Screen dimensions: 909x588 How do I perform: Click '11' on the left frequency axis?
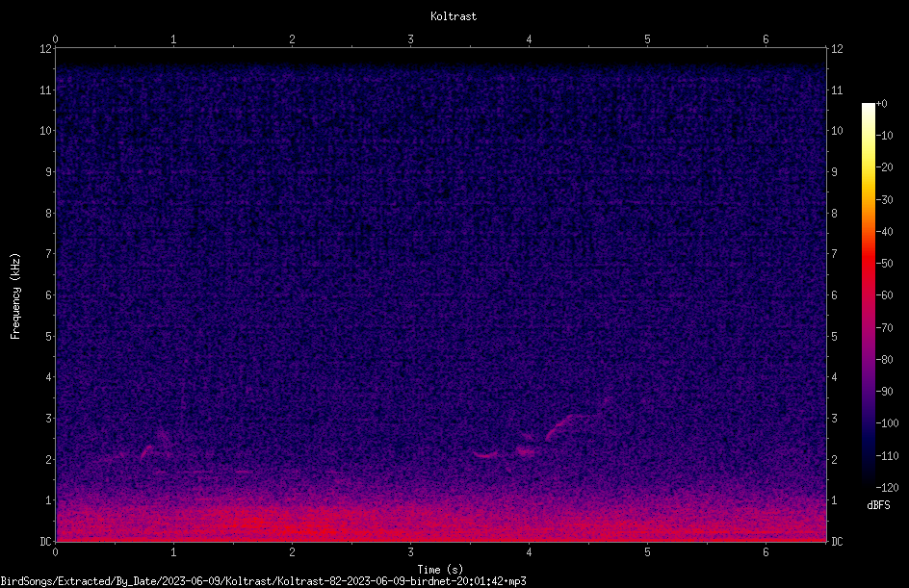[45, 89]
